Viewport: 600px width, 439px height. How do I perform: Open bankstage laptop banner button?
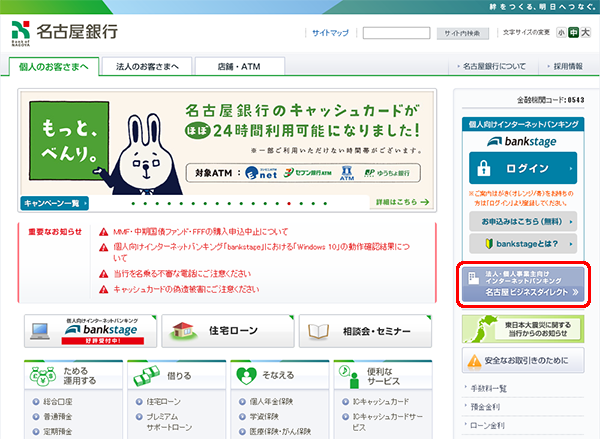[90, 331]
